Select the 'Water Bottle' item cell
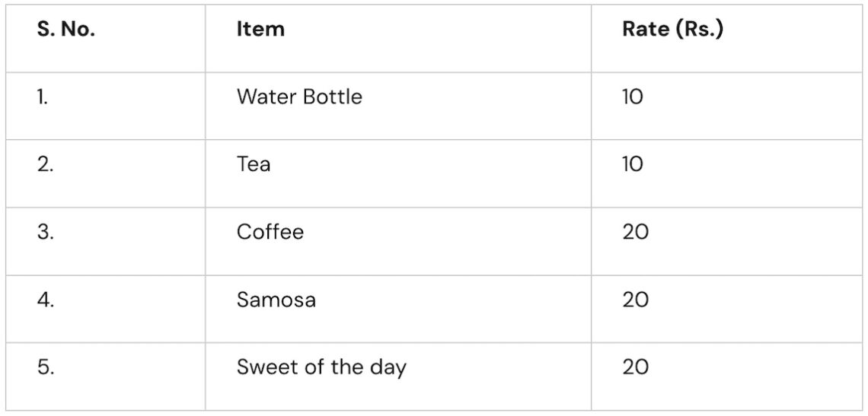This screenshot has height=416, width=868. [x=299, y=97]
